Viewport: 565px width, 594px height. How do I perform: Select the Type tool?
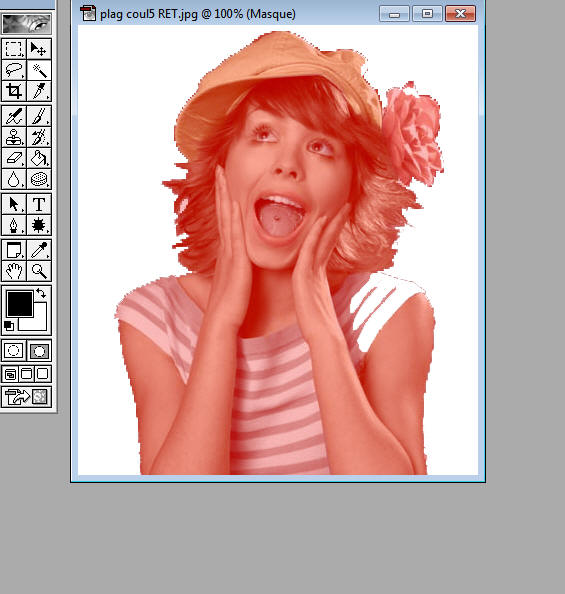click(x=39, y=204)
